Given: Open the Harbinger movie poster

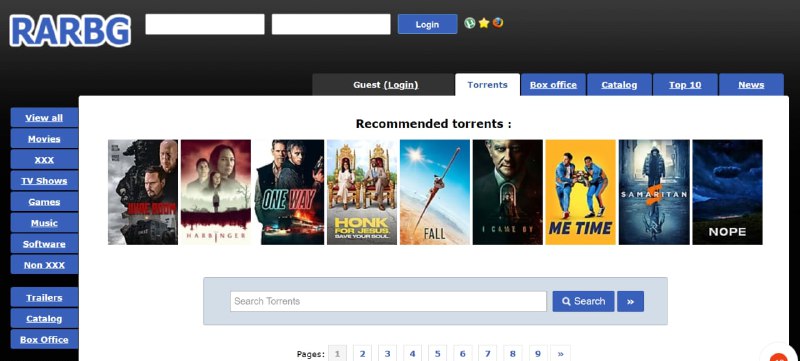Looking at the screenshot, I should pyautogui.click(x=216, y=192).
